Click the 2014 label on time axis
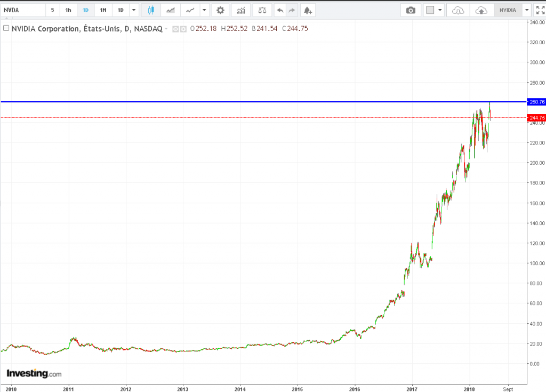Image resolution: width=546 pixels, height=392 pixels. tap(240, 389)
